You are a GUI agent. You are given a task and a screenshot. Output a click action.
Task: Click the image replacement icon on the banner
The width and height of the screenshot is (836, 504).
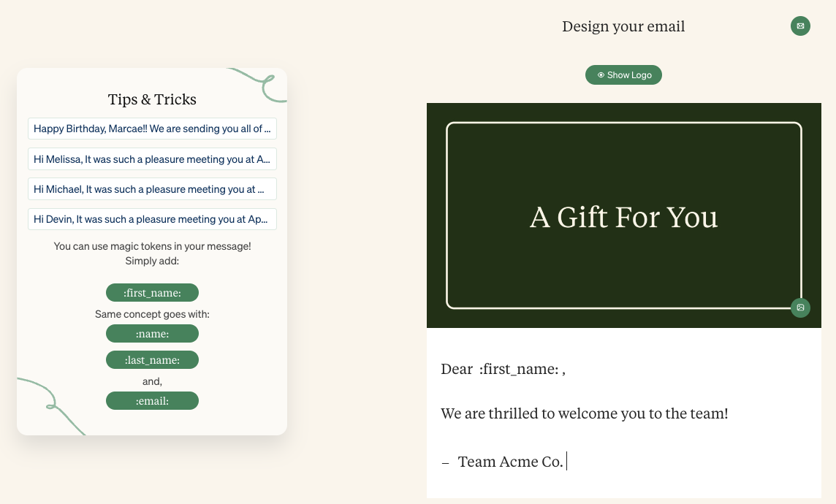[x=800, y=308]
